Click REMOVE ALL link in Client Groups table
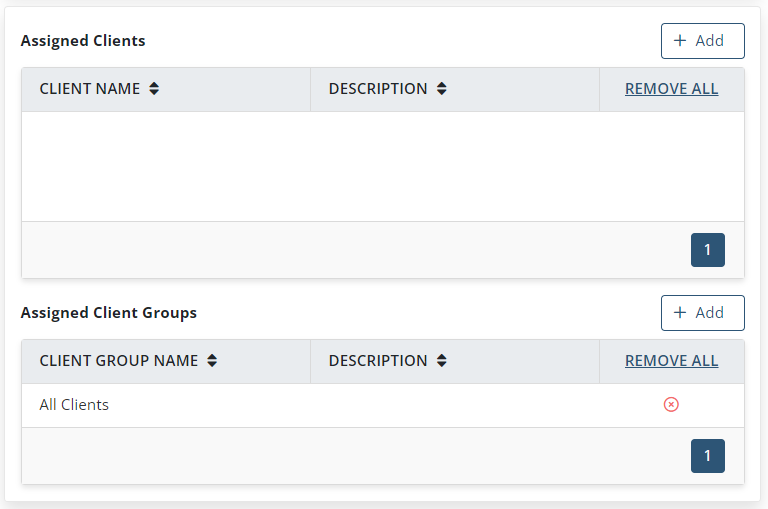This screenshot has width=768, height=509. tap(672, 361)
